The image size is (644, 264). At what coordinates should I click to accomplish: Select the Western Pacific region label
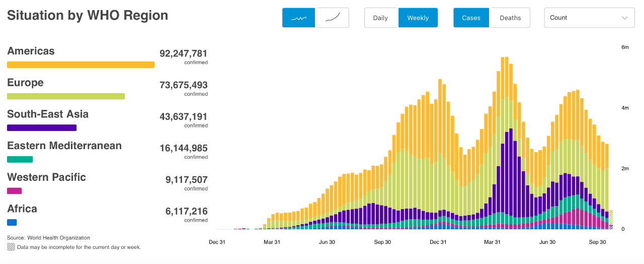pyautogui.click(x=46, y=177)
